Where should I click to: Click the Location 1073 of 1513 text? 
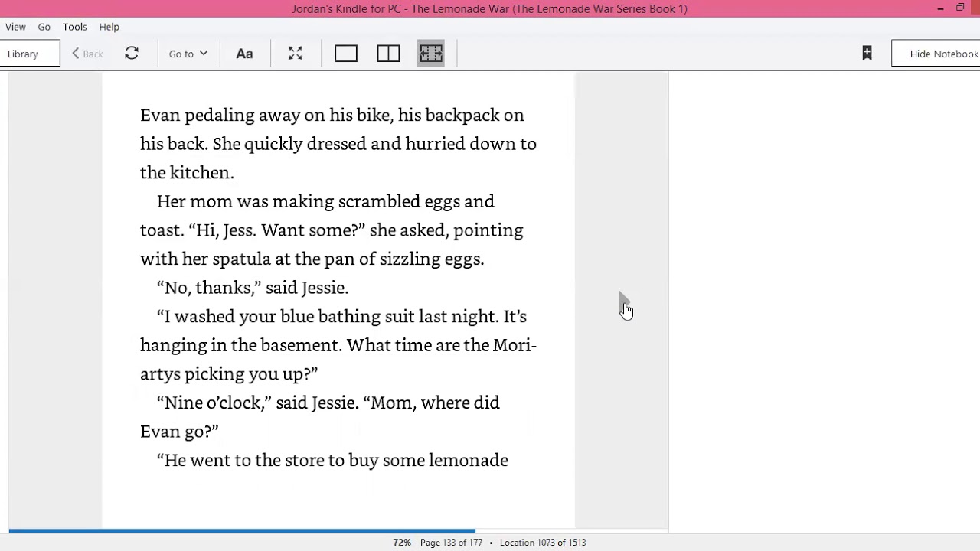[x=543, y=543]
